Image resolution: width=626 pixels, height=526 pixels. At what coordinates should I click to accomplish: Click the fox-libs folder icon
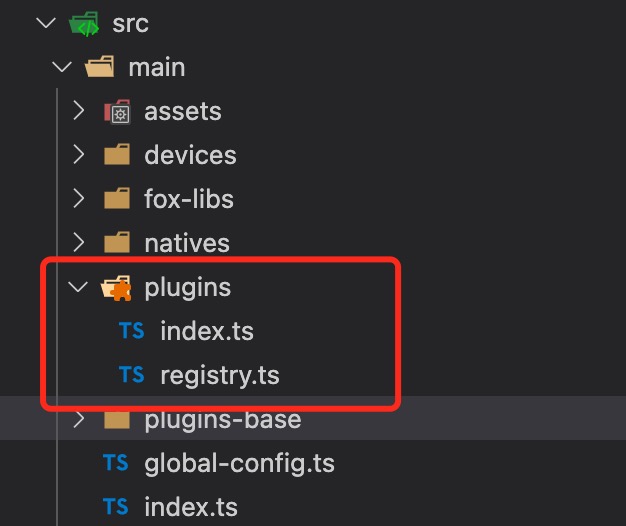[117, 199]
